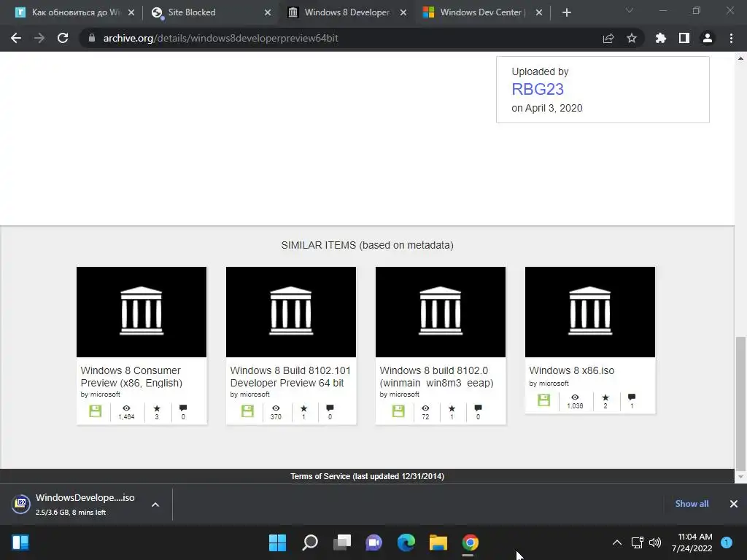Click the page vertical scrollbar thumb
Viewport: 747px width, 560px height.
pos(740,402)
